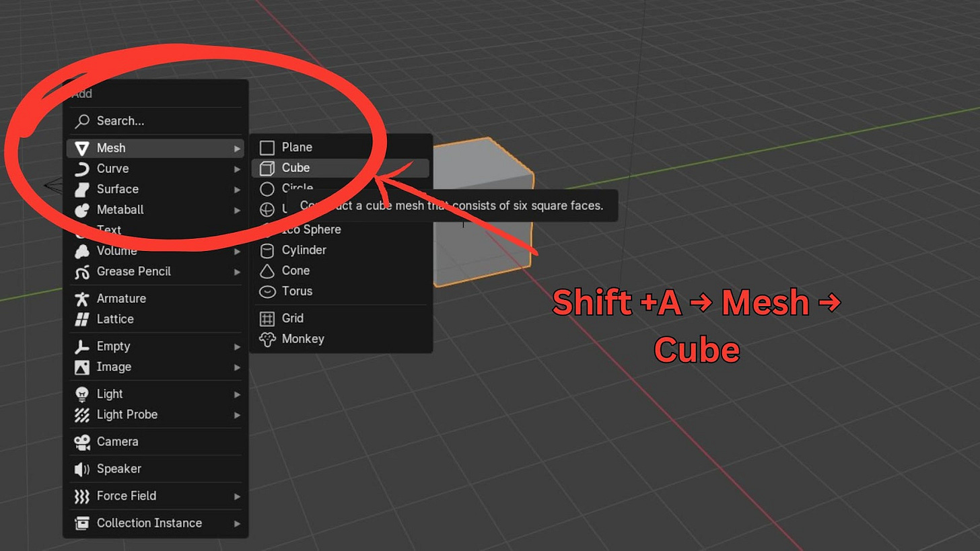Add a Camera via its icon
Screen dimensions: 980x551
coord(82,442)
